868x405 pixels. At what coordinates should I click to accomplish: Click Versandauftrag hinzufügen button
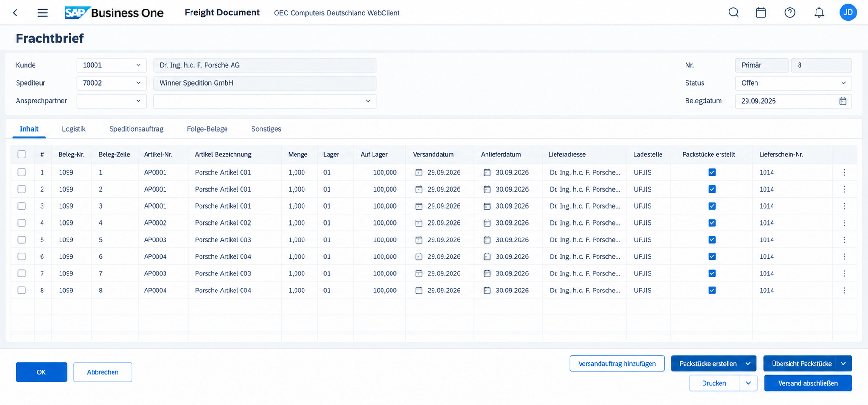617,364
